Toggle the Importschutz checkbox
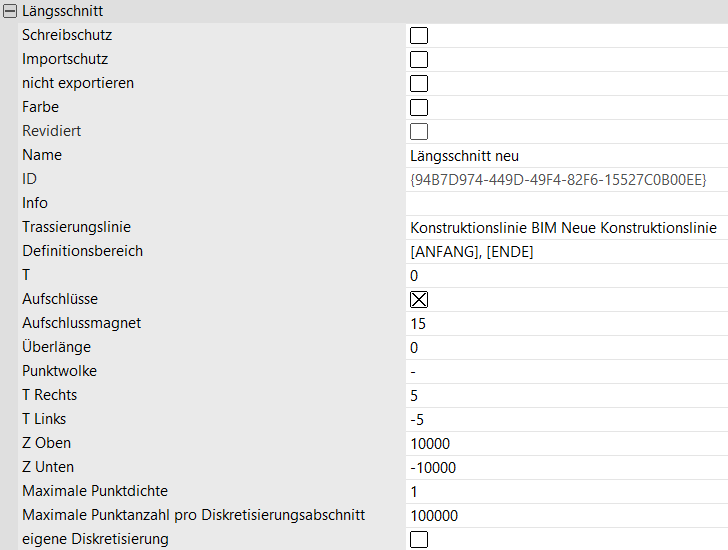The height and width of the screenshot is (550, 728). tap(419, 59)
